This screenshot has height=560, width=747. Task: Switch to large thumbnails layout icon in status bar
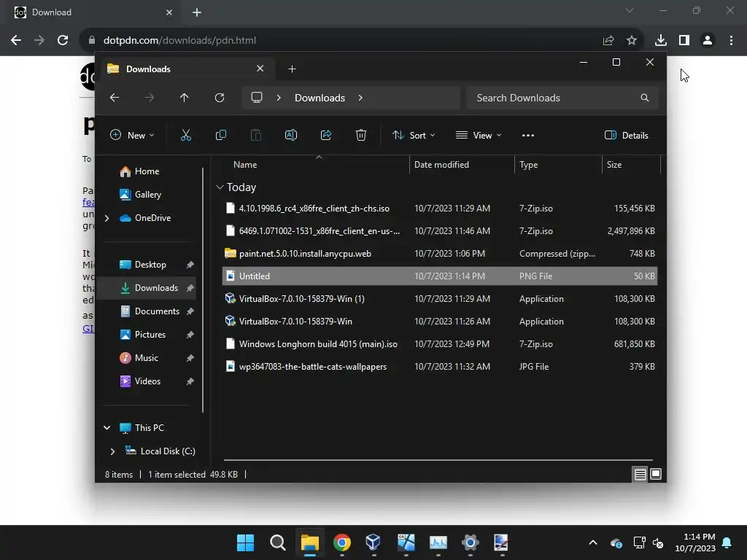point(656,474)
